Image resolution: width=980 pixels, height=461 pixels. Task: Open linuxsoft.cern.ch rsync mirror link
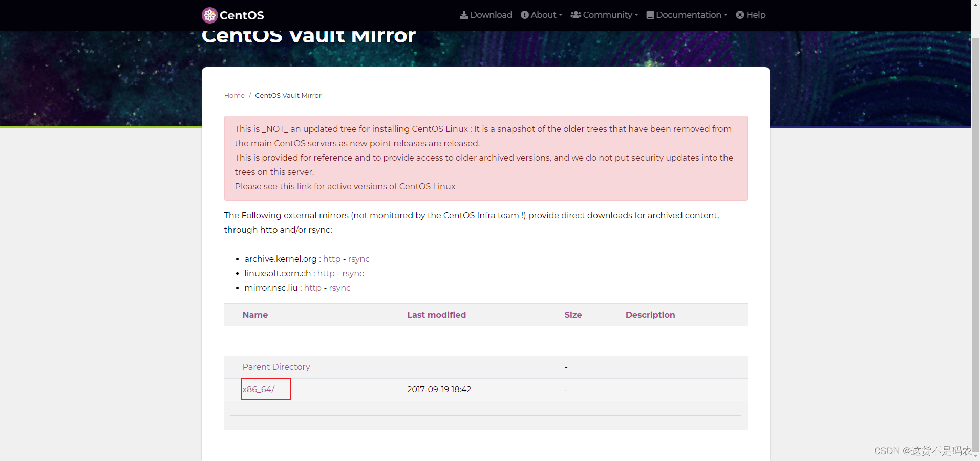click(x=353, y=273)
